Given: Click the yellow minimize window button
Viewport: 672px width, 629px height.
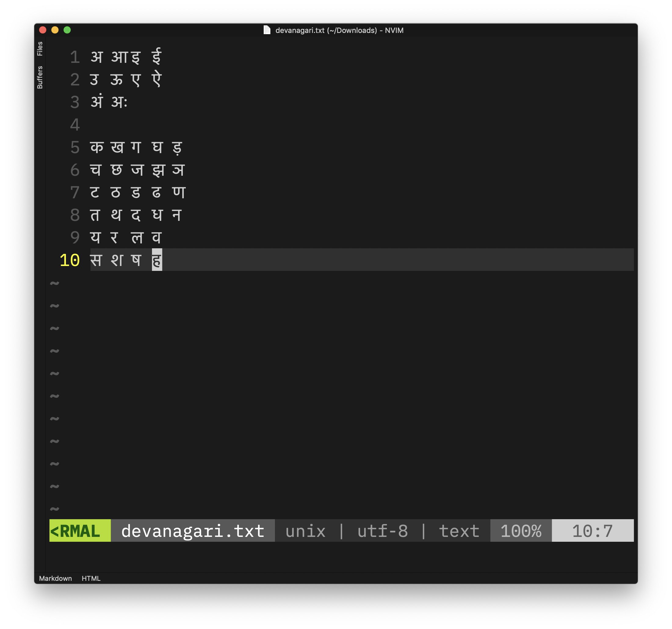Looking at the screenshot, I should click(55, 30).
